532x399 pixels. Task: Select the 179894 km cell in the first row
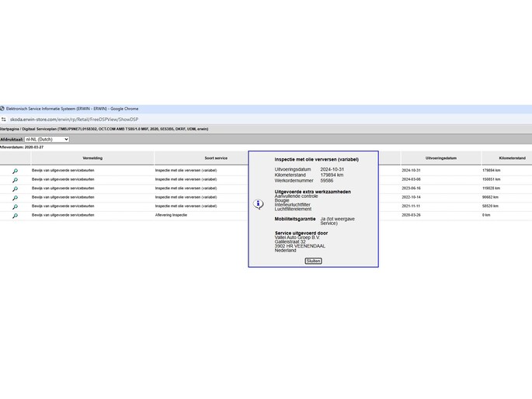[x=492, y=170]
